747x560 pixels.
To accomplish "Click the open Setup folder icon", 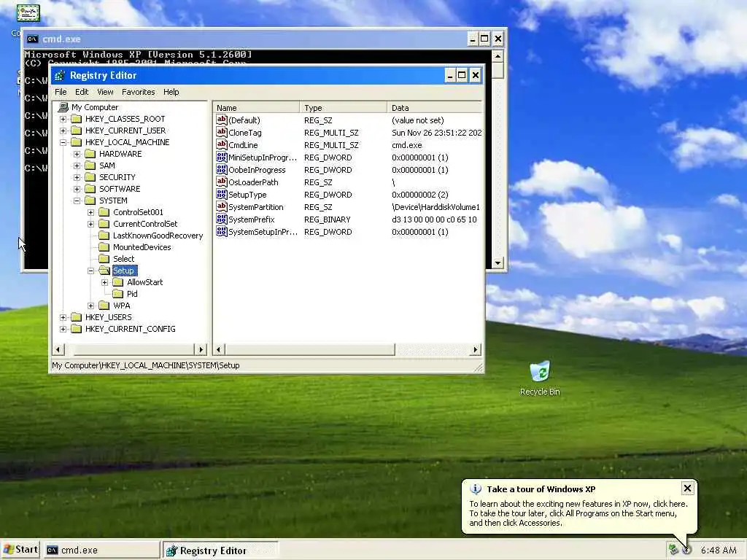I will click(x=104, y=271).
